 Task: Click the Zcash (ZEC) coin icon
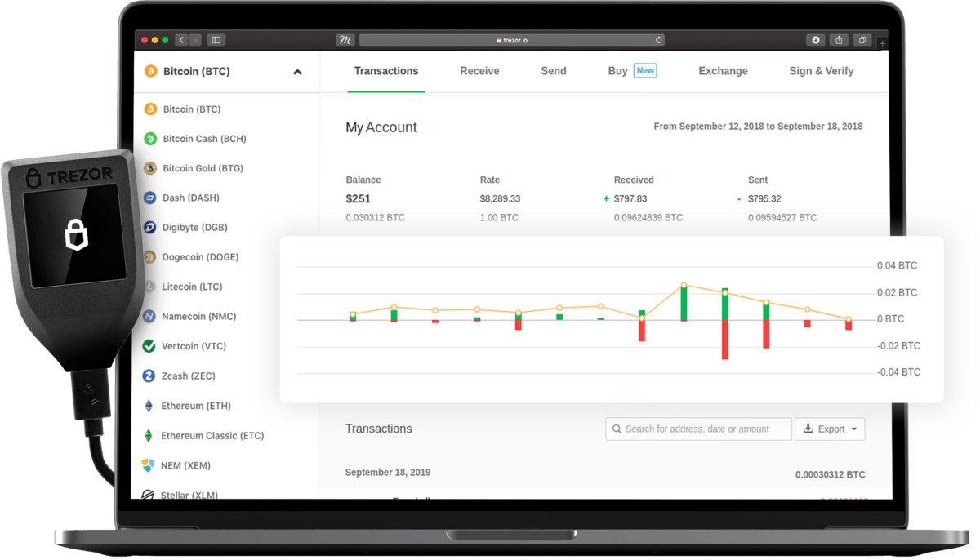(149, 376)
